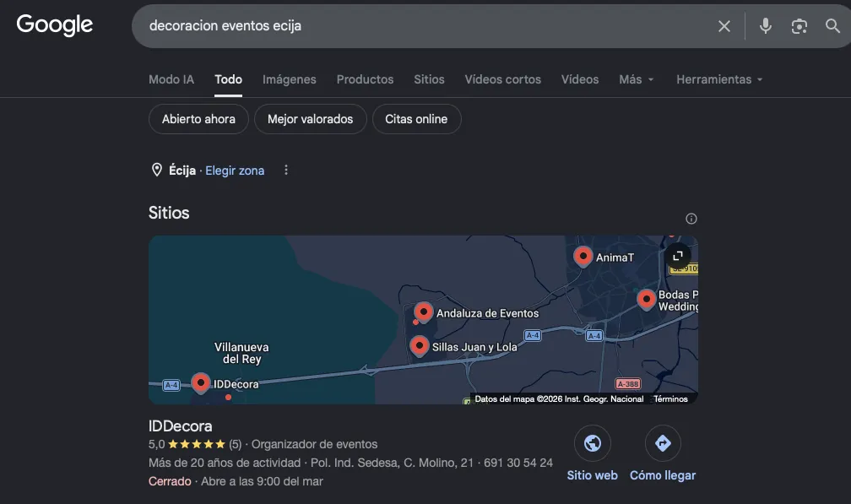The height and width of the screenshot is (504, 851).
Task: Click the phone number 691 30 54 24
Action: [518, 463]
